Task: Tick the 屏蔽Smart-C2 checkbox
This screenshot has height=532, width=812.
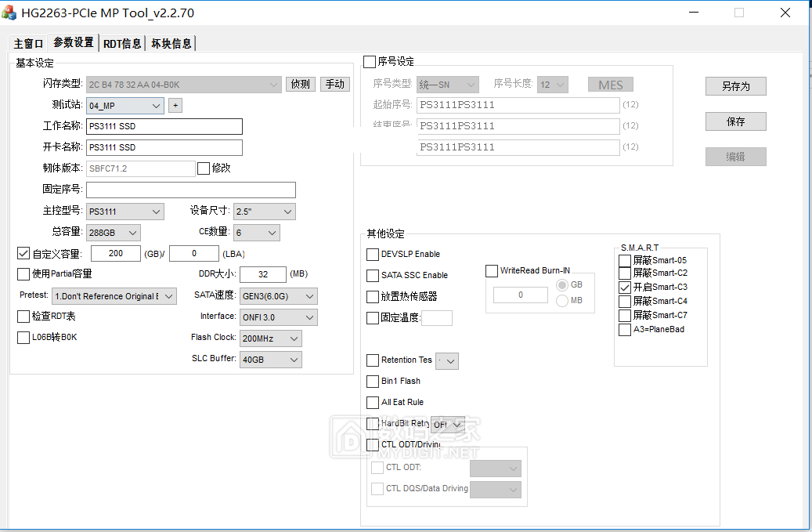Action: [625, 273]
